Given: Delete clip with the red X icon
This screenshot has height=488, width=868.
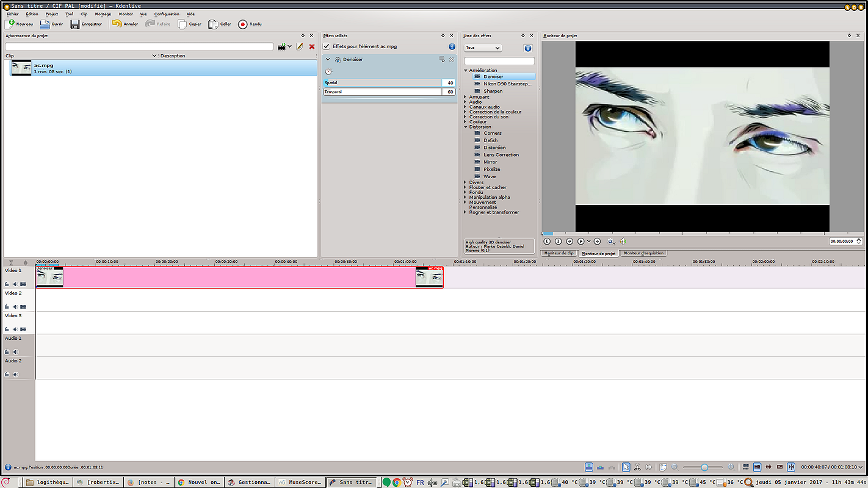Looking at the screenshot, I should (312, 46).
